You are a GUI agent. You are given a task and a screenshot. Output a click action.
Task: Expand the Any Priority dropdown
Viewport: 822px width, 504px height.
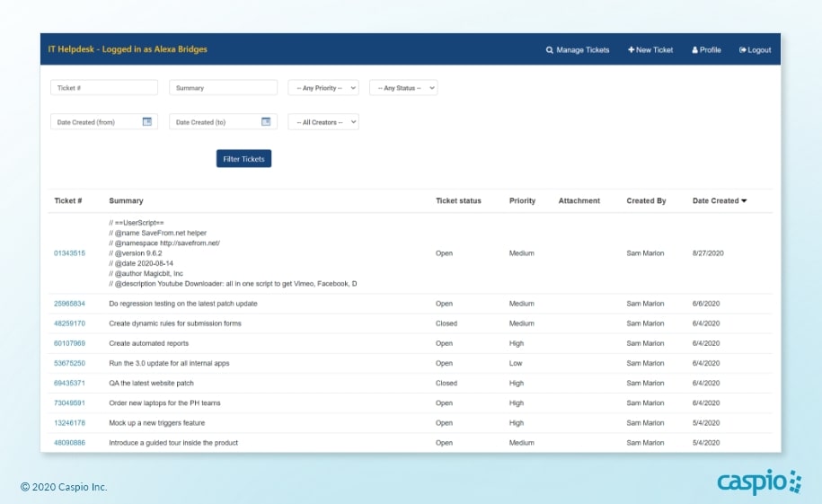tap(323, 88)
